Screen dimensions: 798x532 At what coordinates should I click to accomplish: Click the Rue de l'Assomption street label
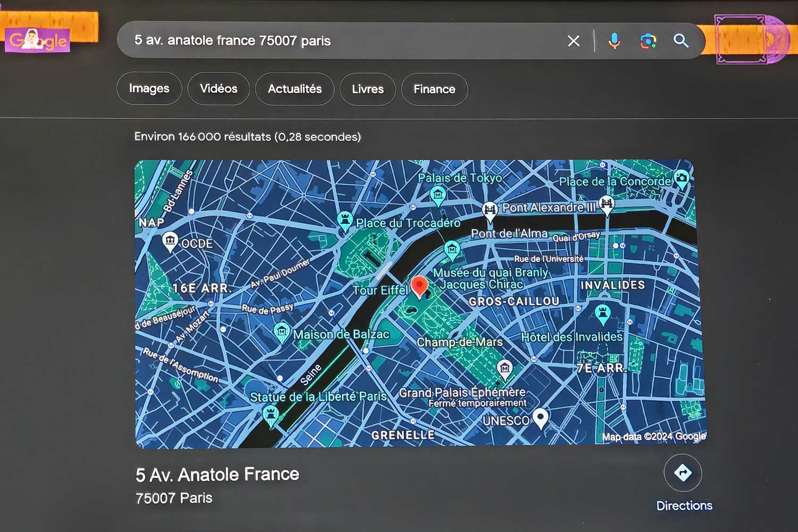(x=180, y=364)
